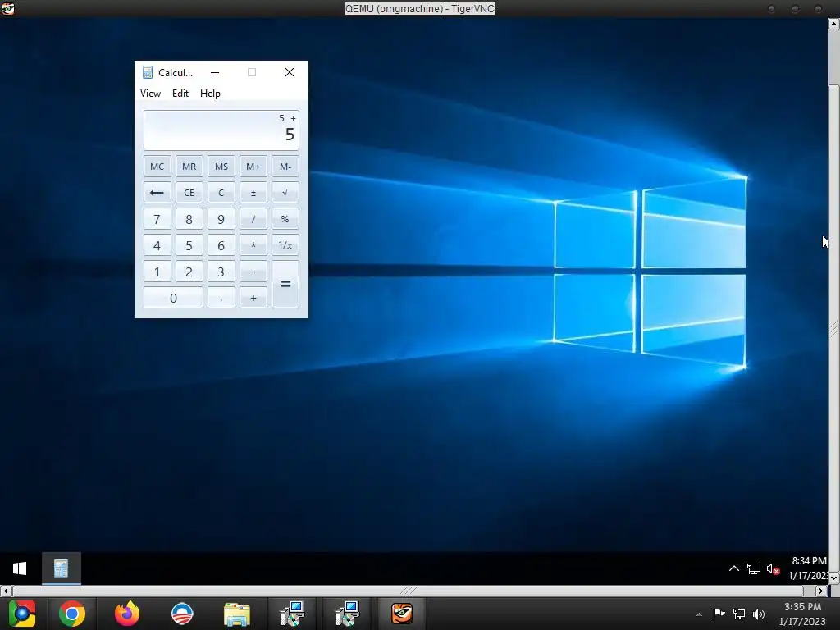840x630 pixels.
Task: Click digit 3 on calculator
Action: tap(221, 271)
